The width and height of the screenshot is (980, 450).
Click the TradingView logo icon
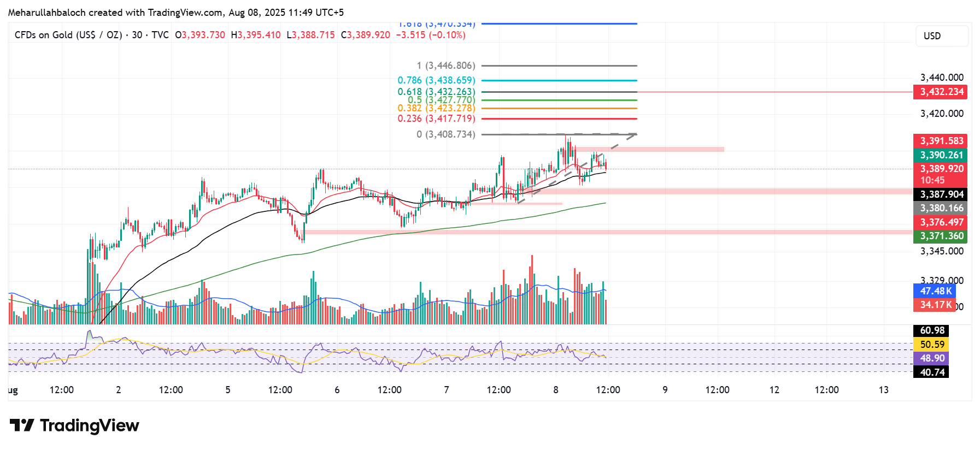point(22,425)
